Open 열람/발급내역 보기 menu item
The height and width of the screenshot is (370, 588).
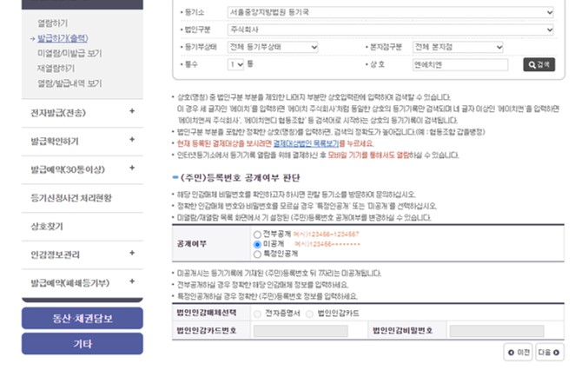tap(69, 83)
